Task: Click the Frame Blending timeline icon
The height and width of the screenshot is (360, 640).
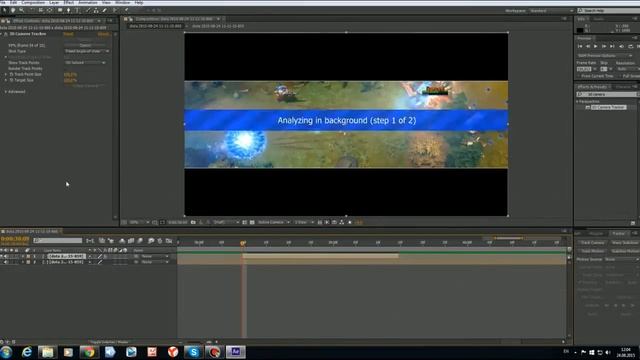Action: 131,241
